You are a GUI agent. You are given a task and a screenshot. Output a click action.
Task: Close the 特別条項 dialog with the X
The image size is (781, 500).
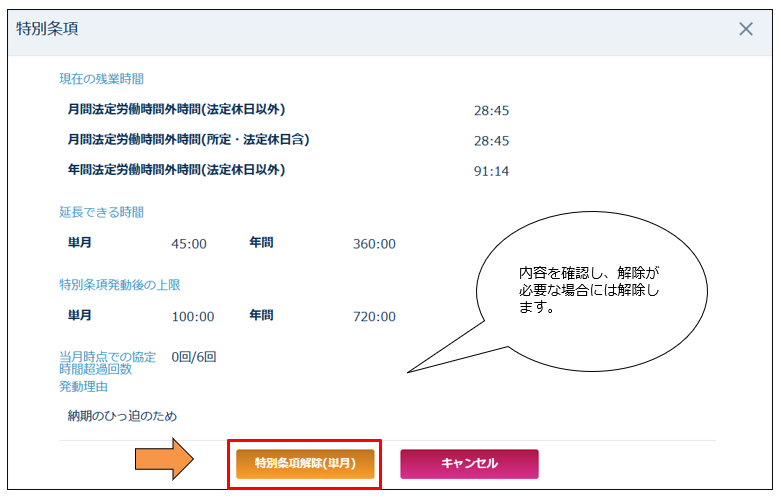[x=745, y=29]
